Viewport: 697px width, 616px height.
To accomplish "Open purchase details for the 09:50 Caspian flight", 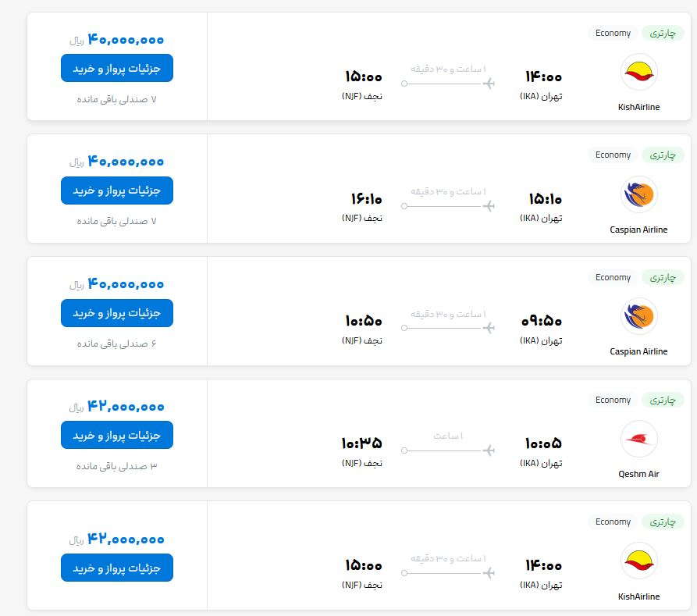I will 117,312.
